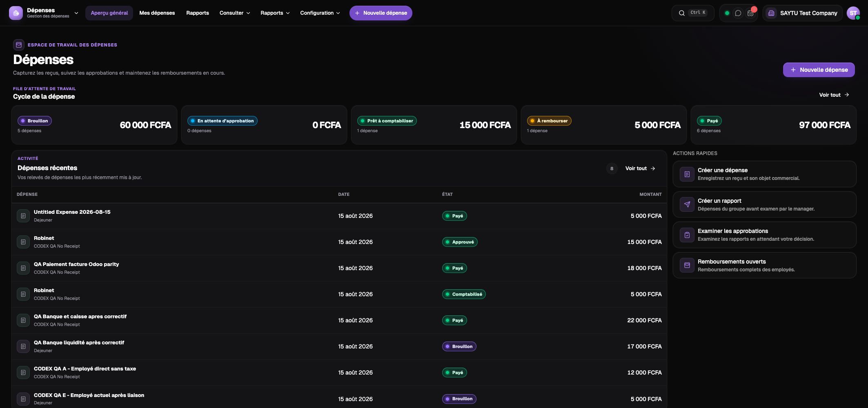Click the recent expenses count badge 8
The image size is (868, 408).
(x=612, y=169)
